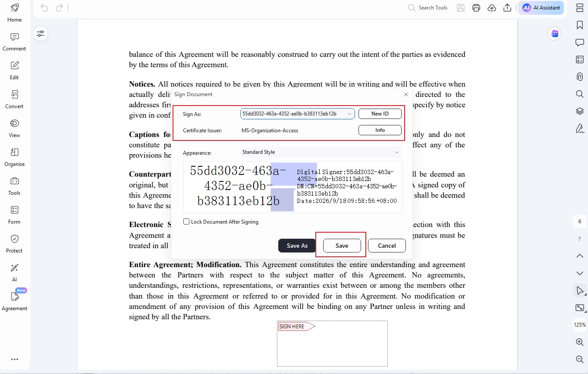
Task: Open the comments panel on right
Action: coord(580,42)
